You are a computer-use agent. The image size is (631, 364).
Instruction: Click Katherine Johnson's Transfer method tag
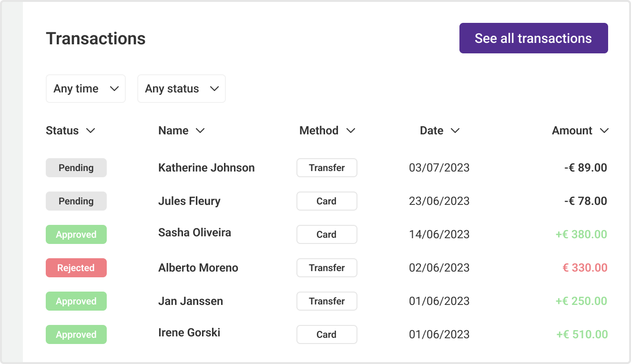click(x=327, y=168)
